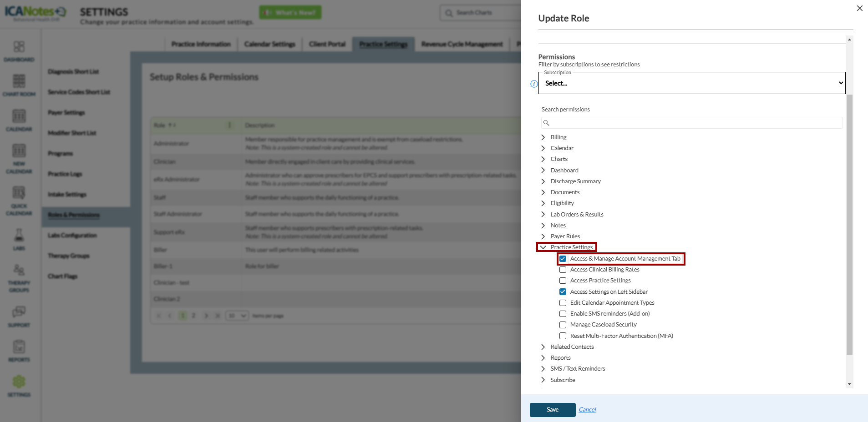868x422 pixels.
Task: Check Access Clinical Billing Rates
Action: tap(563, 270)
